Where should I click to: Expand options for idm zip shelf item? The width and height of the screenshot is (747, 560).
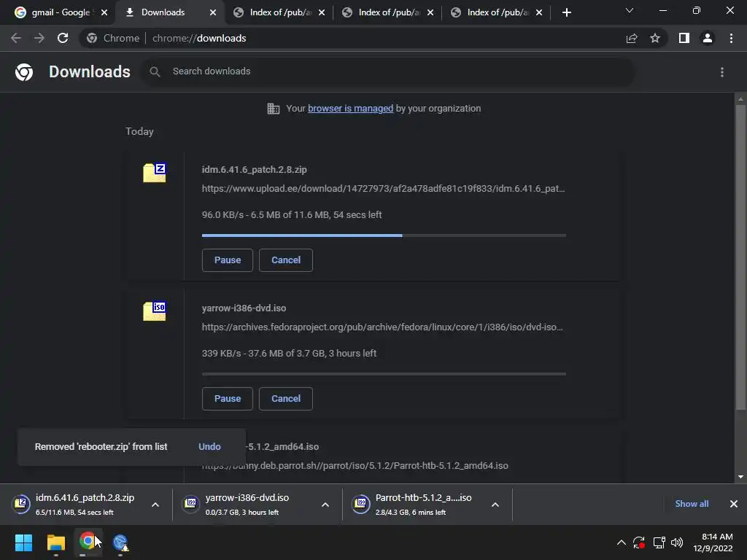(155, 505)
